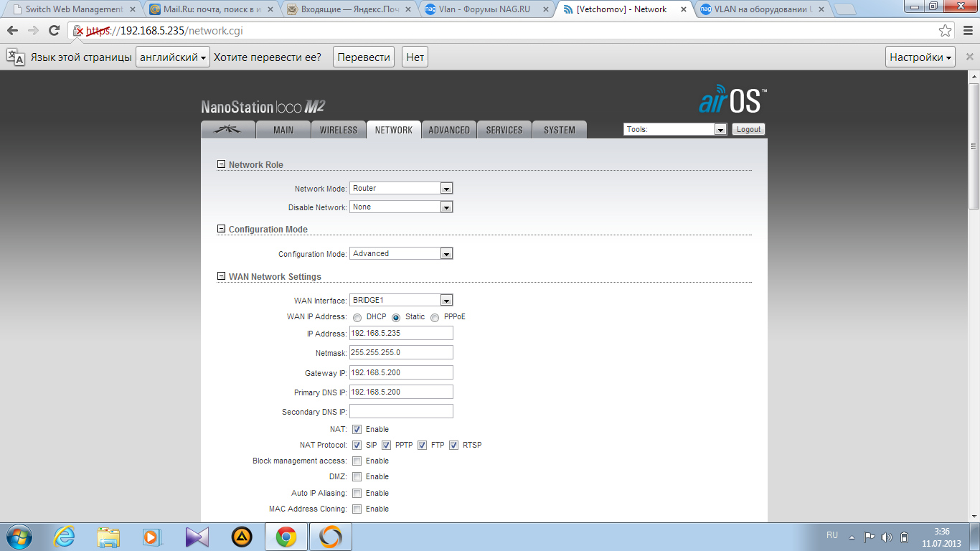980x551 pixels.
Task: Switch to the MAIN tab
Action: tap(283, 130)
